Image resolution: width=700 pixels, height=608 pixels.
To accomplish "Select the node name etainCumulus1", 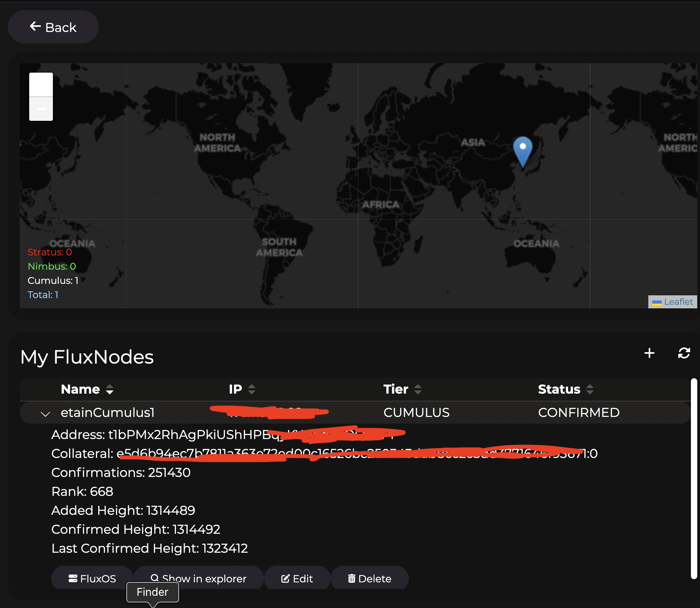I will click(107, 413).
